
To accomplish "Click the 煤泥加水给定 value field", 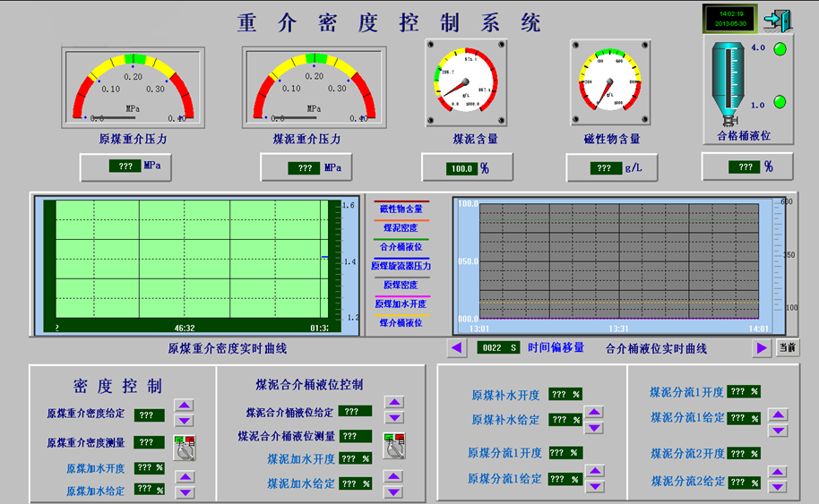I will (x=356, y=483).
